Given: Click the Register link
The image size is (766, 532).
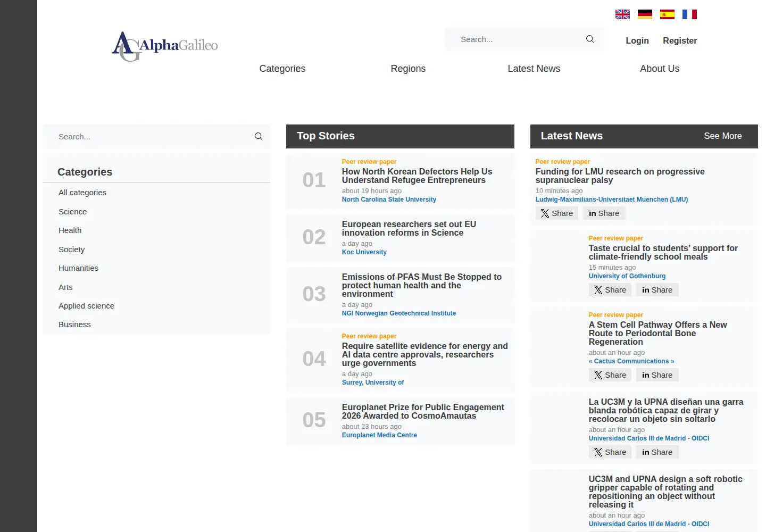Looking at the screenshot, I should pos(680,40).
